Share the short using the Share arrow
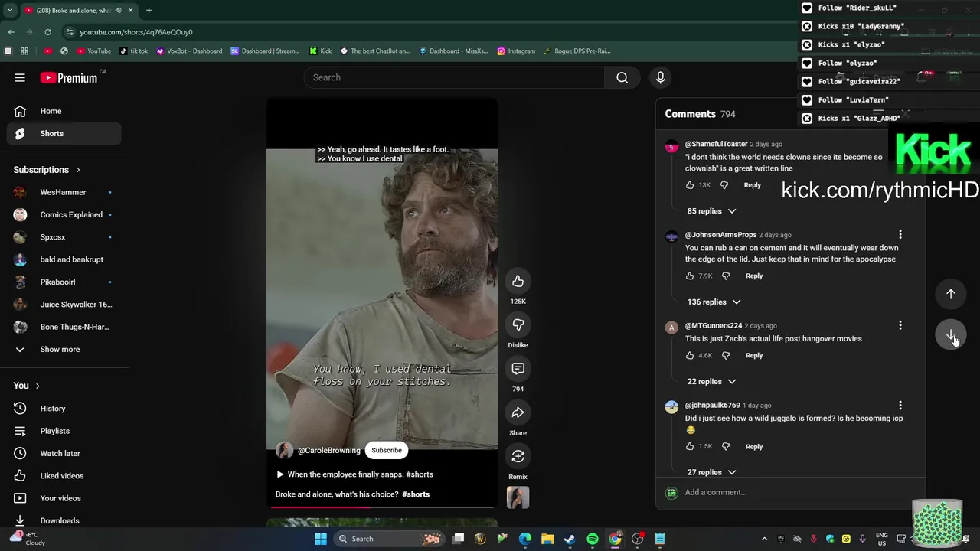The height and width of the screenshot is (551, 980). click(x=518, y=412)
